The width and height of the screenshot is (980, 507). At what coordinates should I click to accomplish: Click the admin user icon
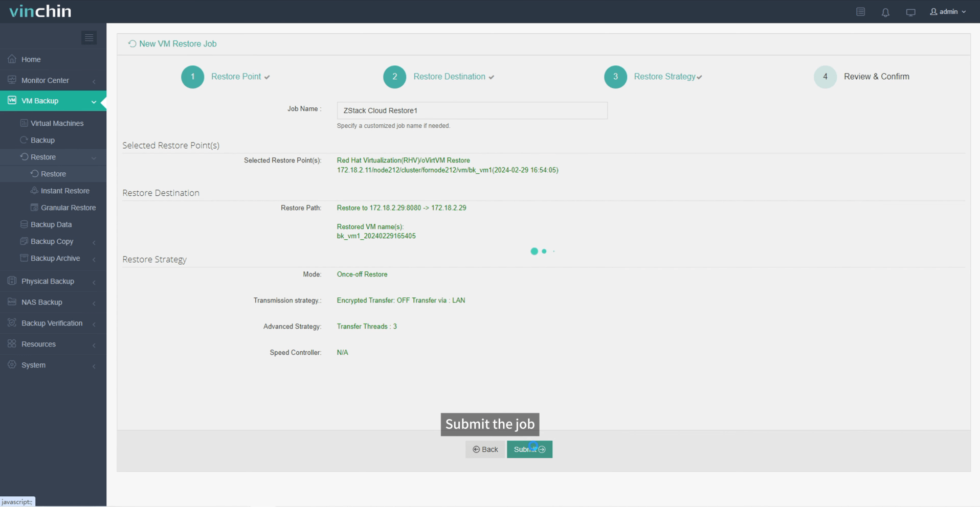[934, 11]
